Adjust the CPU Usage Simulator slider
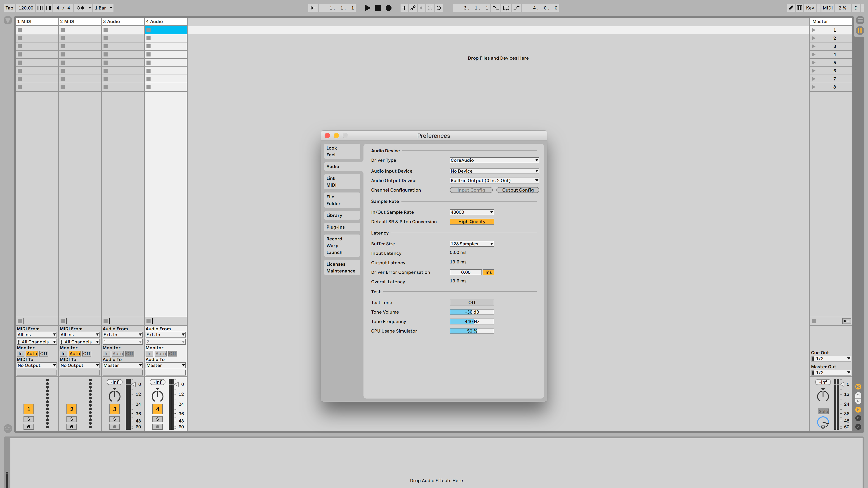 [472, 331]
